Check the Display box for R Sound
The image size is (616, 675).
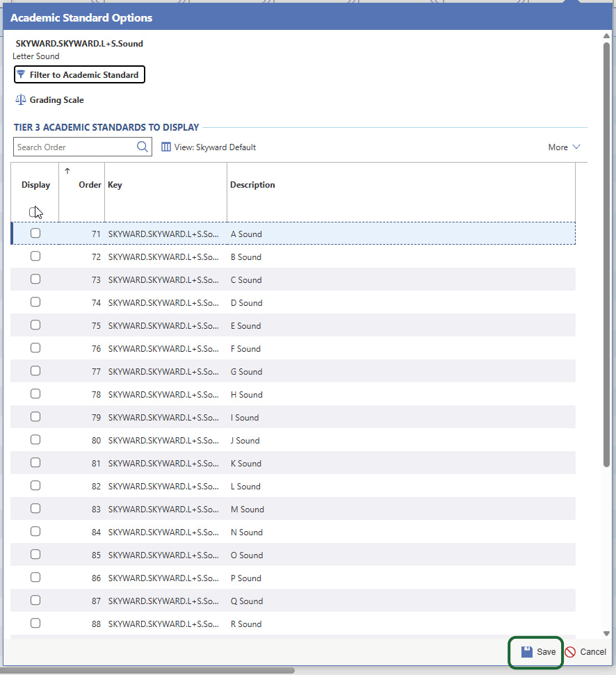coord(35,623)
